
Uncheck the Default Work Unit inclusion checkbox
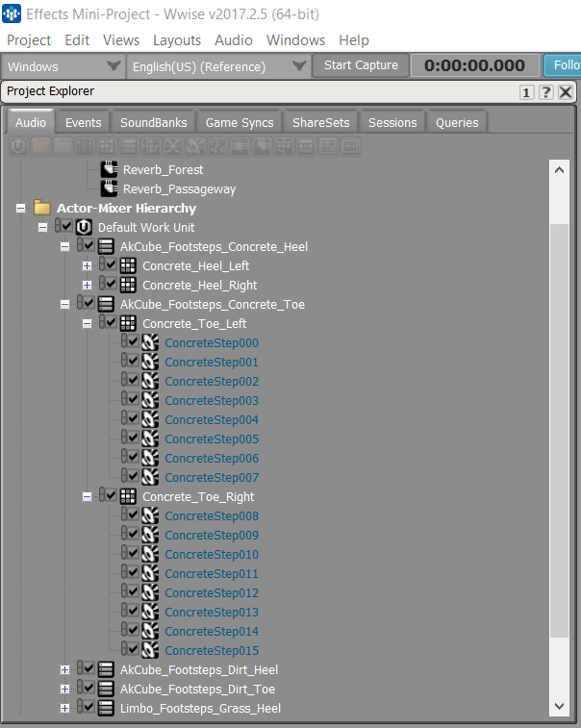pyautogui.click(x=67, y=226)
